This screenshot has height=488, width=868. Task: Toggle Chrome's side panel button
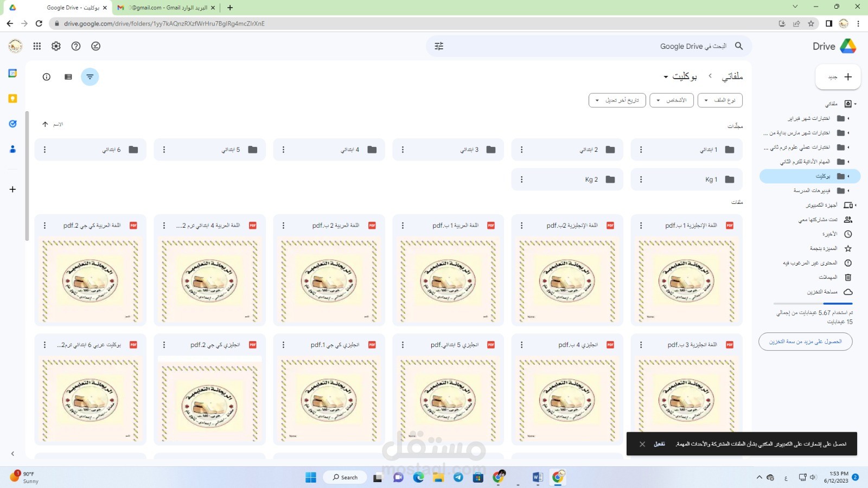828,23
